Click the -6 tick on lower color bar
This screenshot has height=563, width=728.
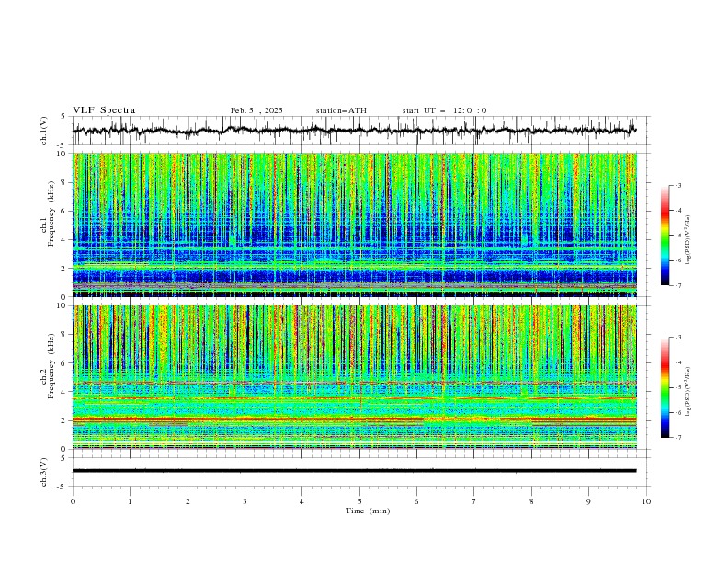678,412
